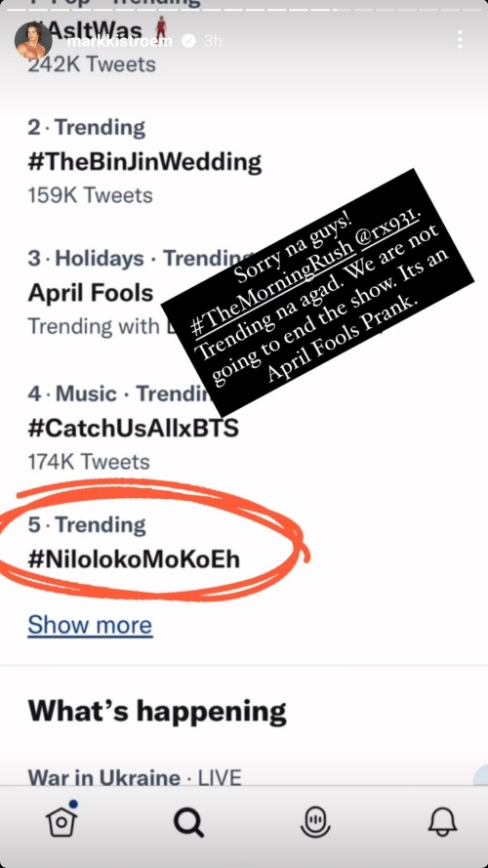Open the #NilolokoMoKoEh trending hashtag
This screenshot has height=868, width=488.
click(134, 558)
